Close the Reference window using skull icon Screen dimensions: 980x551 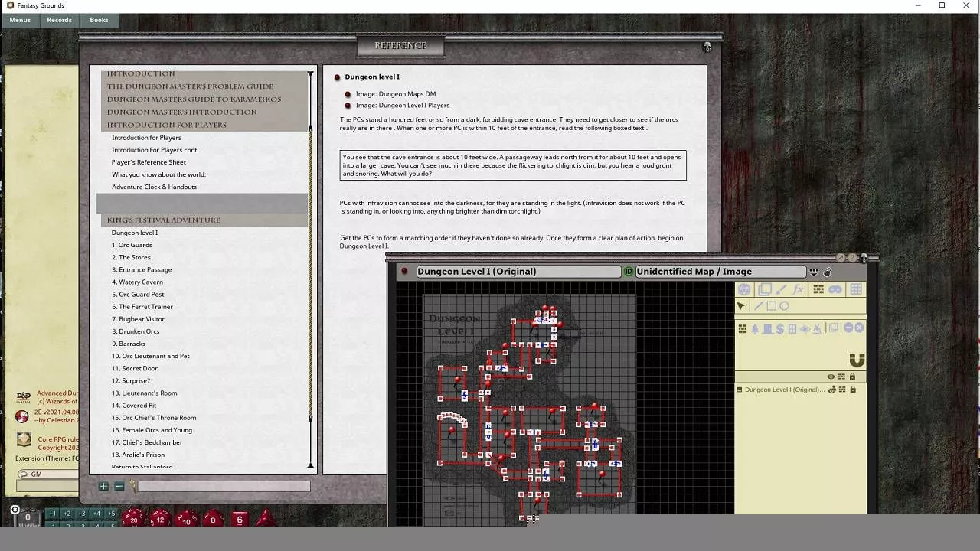coord(707,47)
